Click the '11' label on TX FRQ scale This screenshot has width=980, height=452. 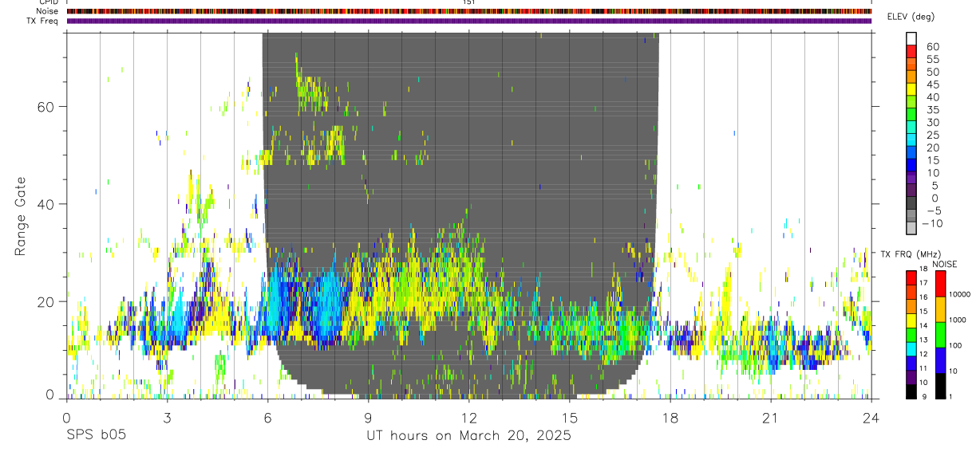click(x=923, y=368)
